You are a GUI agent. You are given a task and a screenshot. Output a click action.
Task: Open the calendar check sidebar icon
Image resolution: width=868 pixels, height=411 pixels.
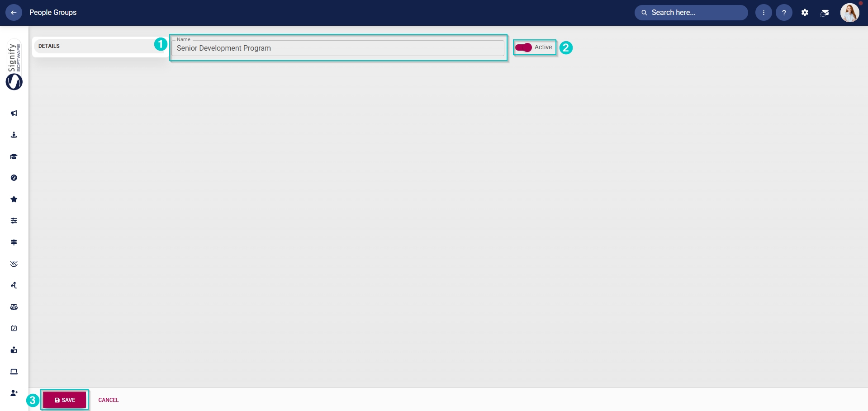pyautogui.click(x=14, y=328)
